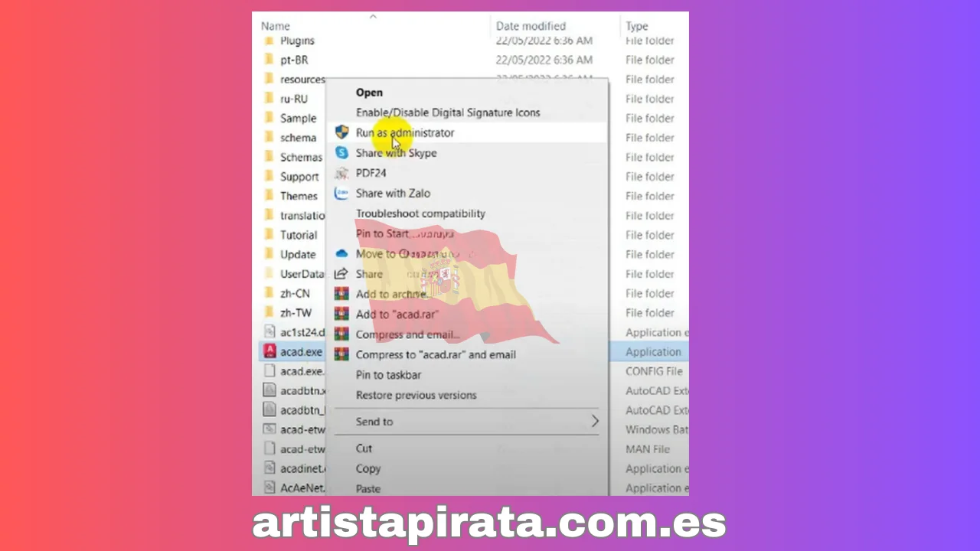This screenshot has width=980, height=551.
Task: Click the Plugins folder icon
Action: tap(269, 41)
